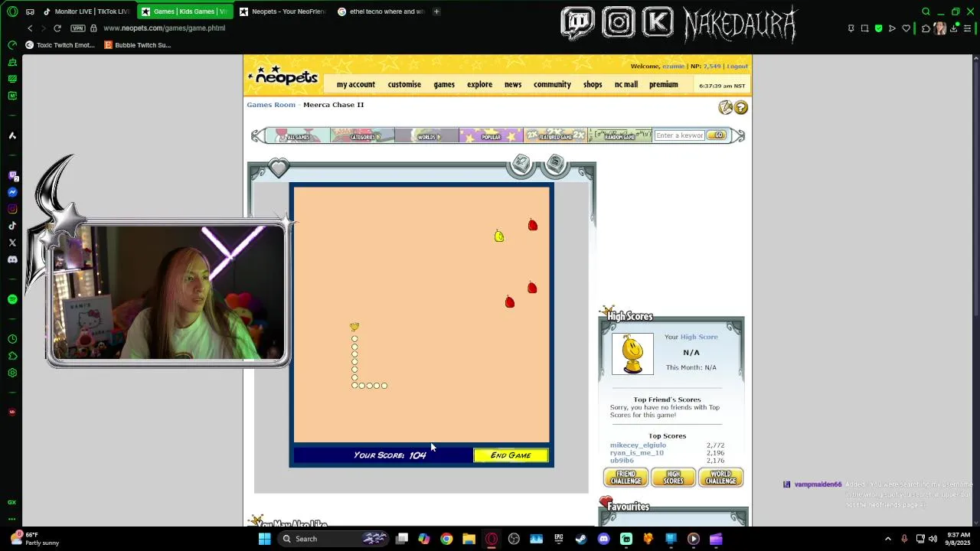This screenshot has height=551, width=980.
Task: Click the green ad blocker shield icon
Action: [878, 28]
